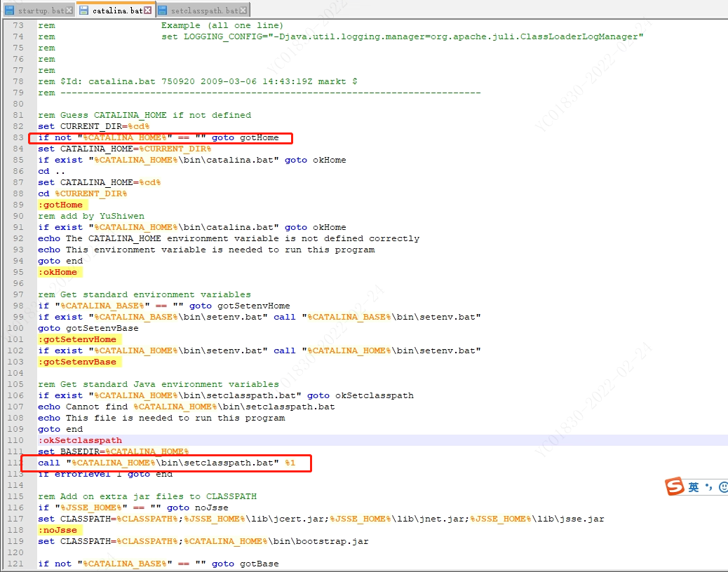
Task: Click 'rem Get standard Java environment variables'
Action: click(x=159, y=384)
